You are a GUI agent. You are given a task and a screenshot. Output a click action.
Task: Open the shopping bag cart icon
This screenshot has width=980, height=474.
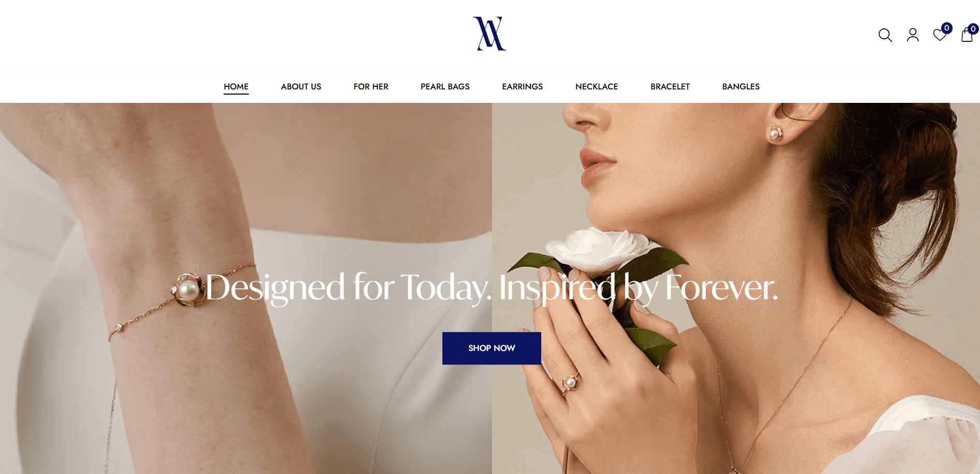coord(967,35)
